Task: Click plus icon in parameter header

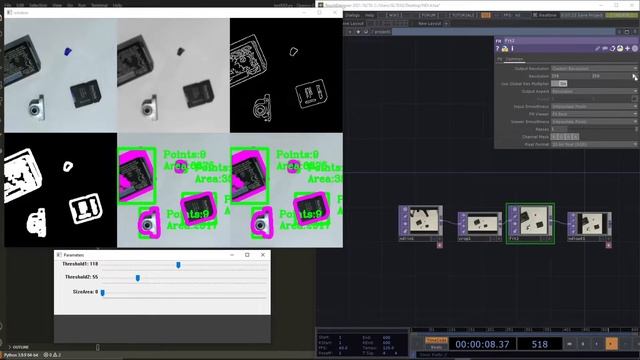Action: coord(627,49)
